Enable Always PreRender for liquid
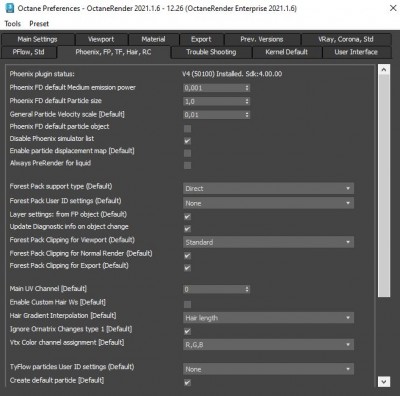Screen dimensions: 400x396 point(188,165)
